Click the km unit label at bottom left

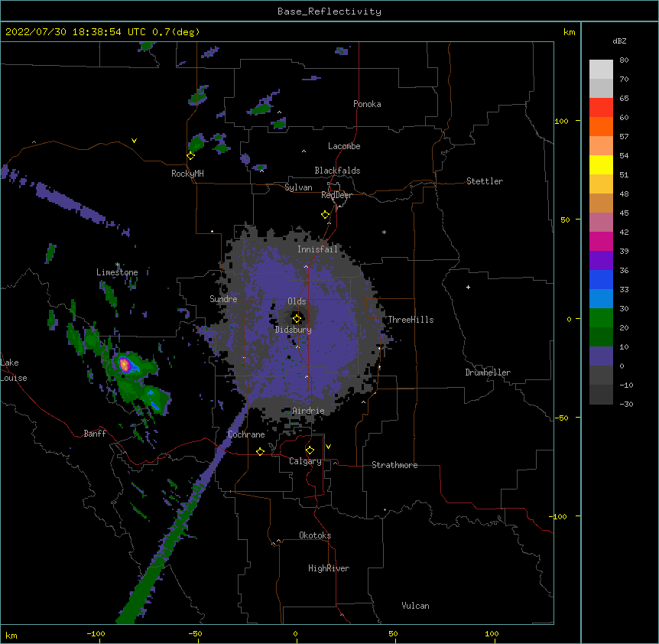click(11, 636)
